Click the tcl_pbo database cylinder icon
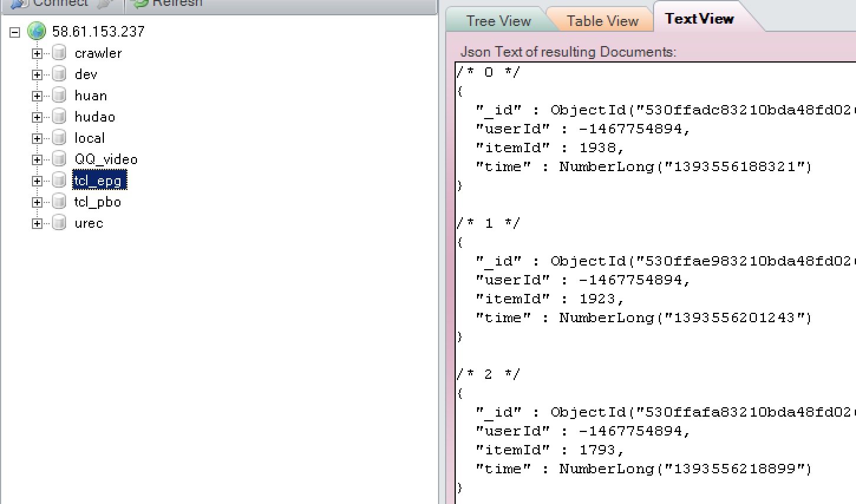This screenshot has width=856, height=504. [x=59, y=202]
